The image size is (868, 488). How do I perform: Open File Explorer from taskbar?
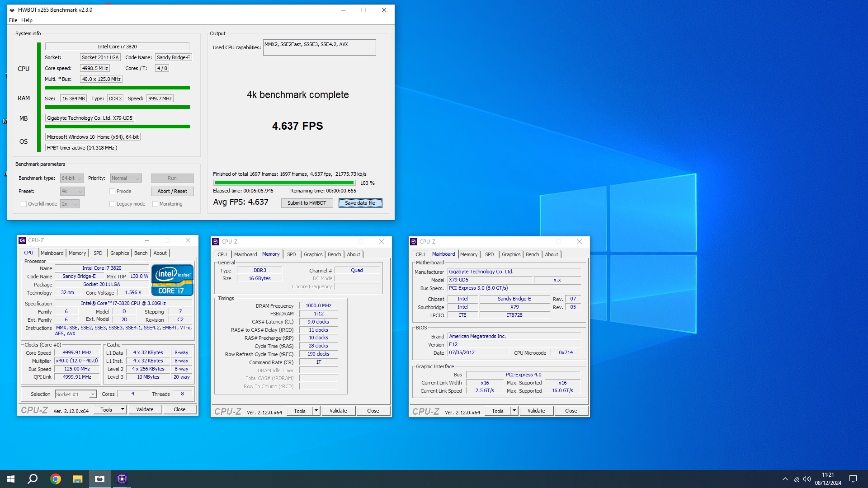pos(78,479)
